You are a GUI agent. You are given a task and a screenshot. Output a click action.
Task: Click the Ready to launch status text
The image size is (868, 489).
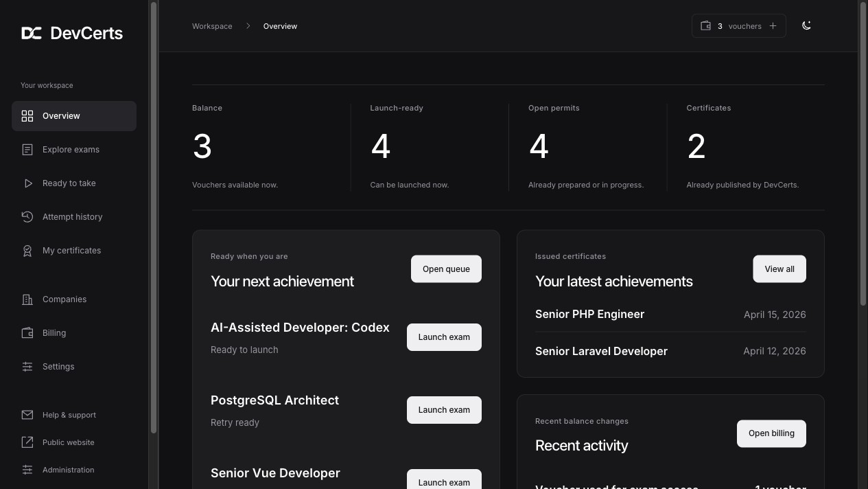[x=244, y=350]
